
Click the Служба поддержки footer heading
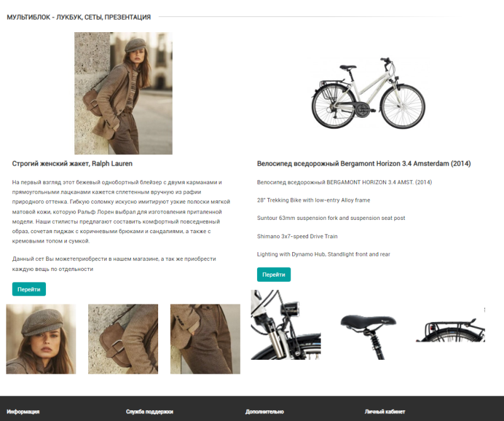149,412
